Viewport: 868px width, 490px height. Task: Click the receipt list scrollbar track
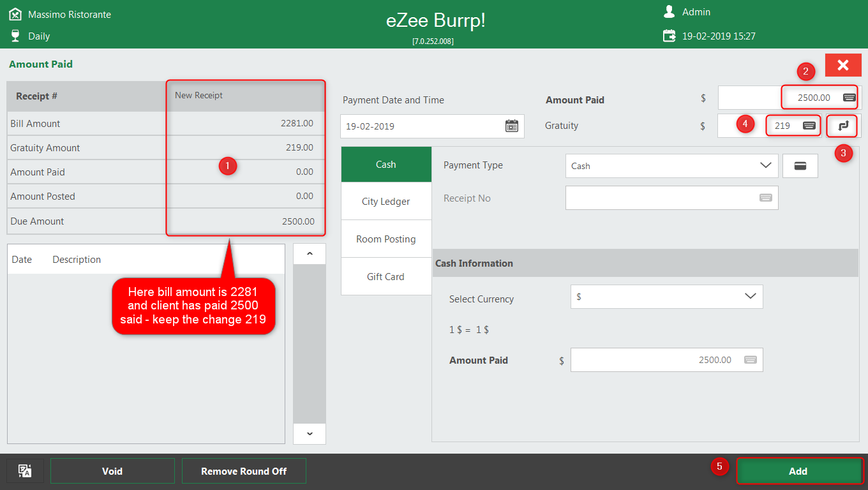tap(310, 344)
